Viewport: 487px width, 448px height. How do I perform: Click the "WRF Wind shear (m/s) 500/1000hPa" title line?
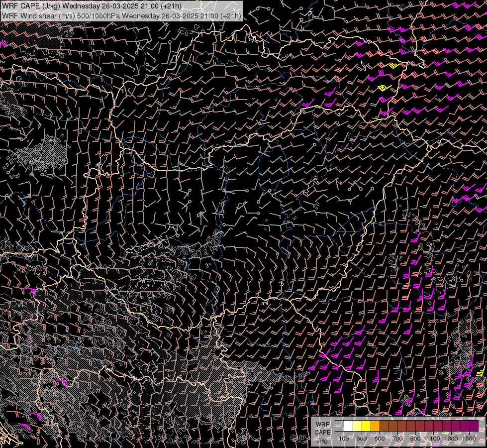(x=122, y=15)
